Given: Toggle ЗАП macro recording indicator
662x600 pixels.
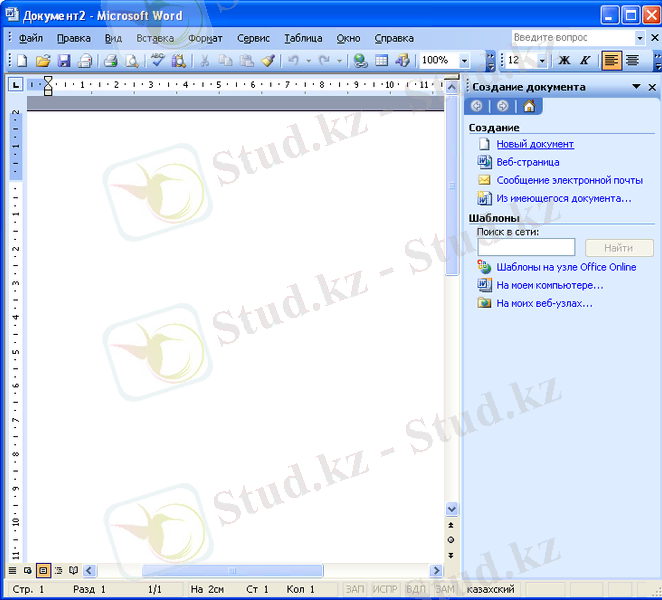Looking at the screenshot, I should (x=355, y=589).
